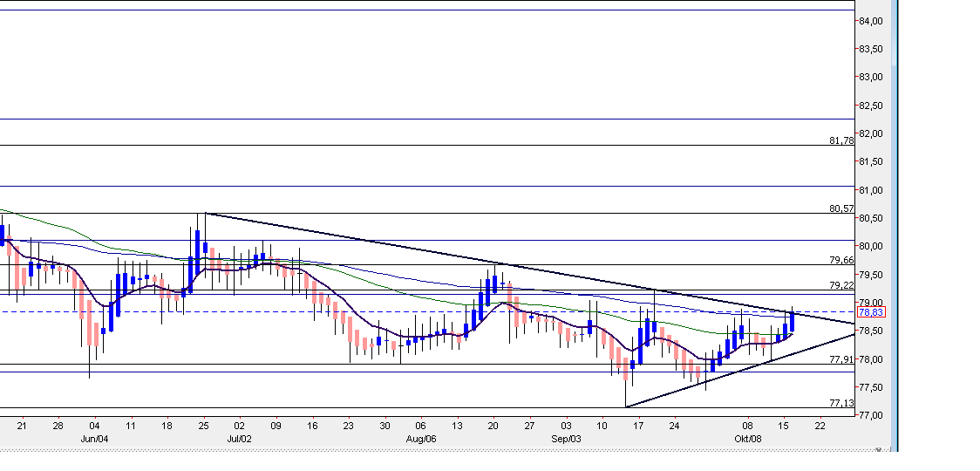Click the latest blue candle touching the trendline
This screenshot has height=471, width=980.
[792, 321]
